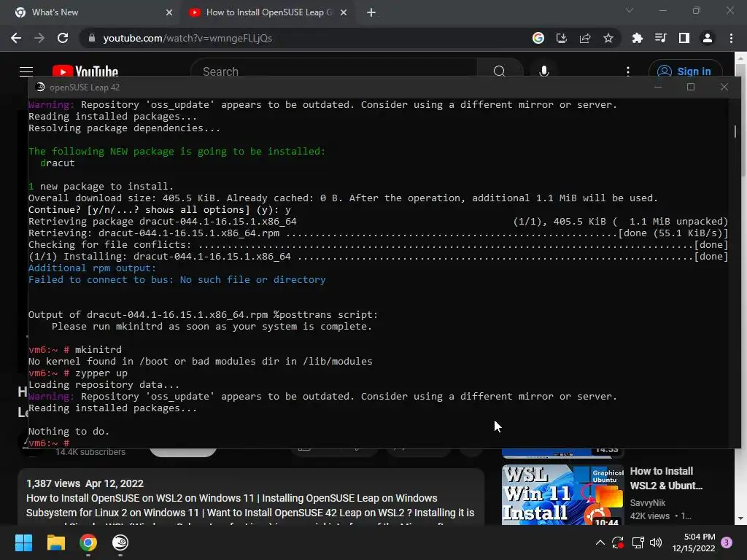Open Chrome tab search dropdown
This screenshot has height=560, width=747.
pos(630,10)
